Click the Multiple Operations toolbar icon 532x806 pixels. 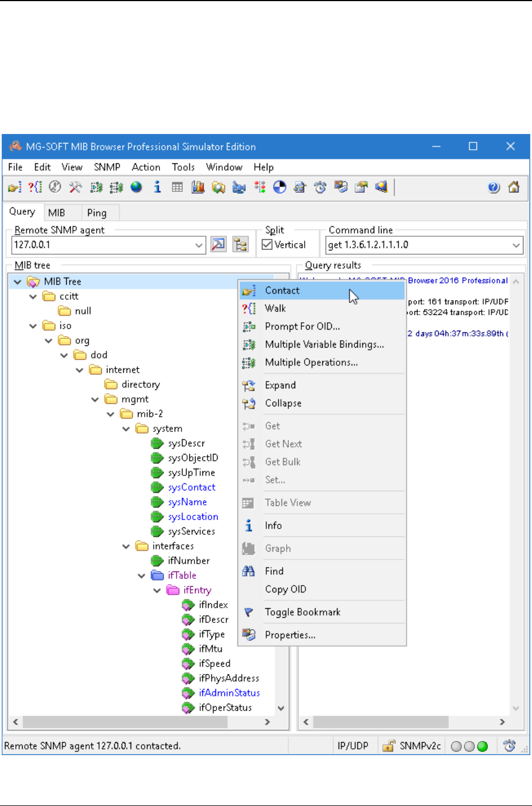tap(116, 188)
